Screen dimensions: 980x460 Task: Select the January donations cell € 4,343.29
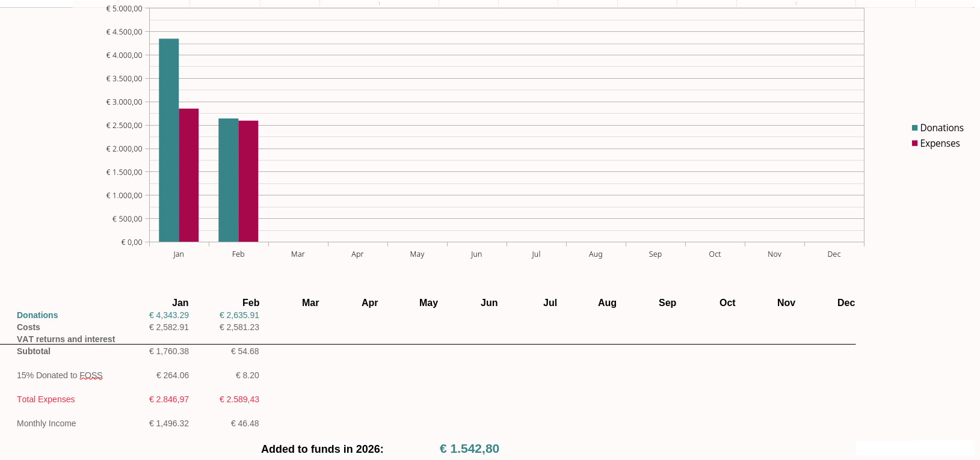click(169, 315)
